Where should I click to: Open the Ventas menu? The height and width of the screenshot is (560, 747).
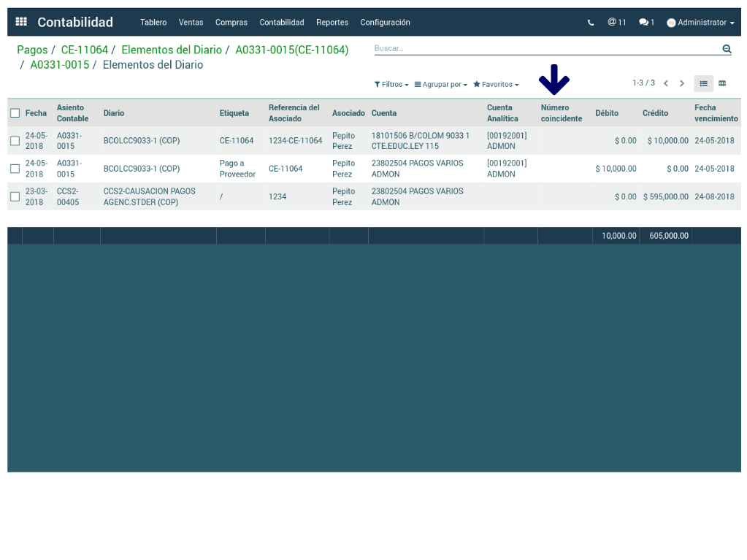(191, 23)
